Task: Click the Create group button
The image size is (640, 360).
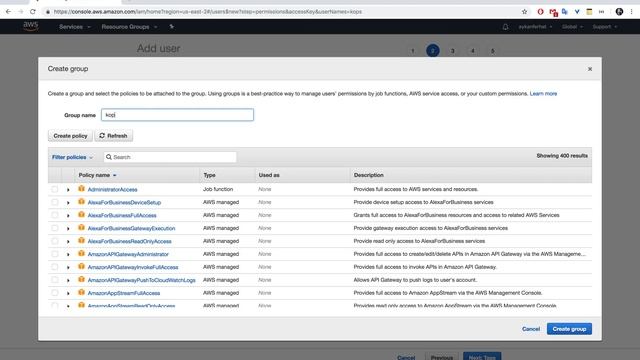Action: click(x=569, y=329)
